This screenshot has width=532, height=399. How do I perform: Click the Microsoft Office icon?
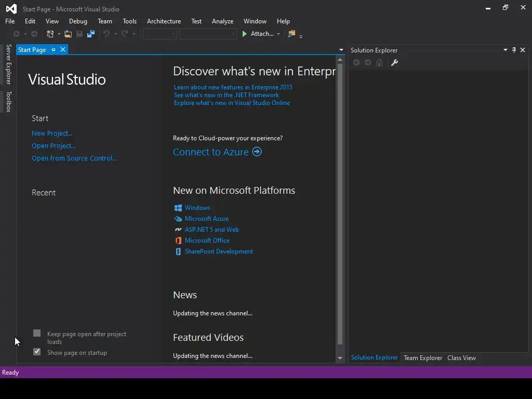click(x=178, y=241)
